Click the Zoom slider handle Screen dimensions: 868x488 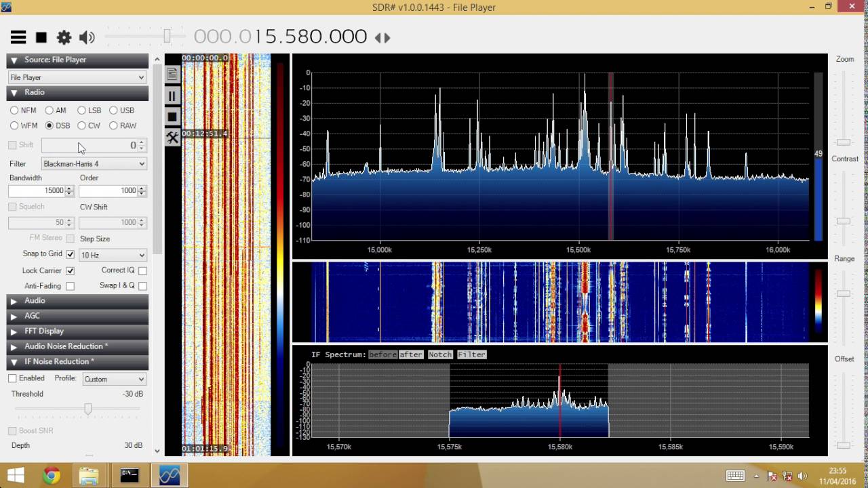[x=844, y=142]
